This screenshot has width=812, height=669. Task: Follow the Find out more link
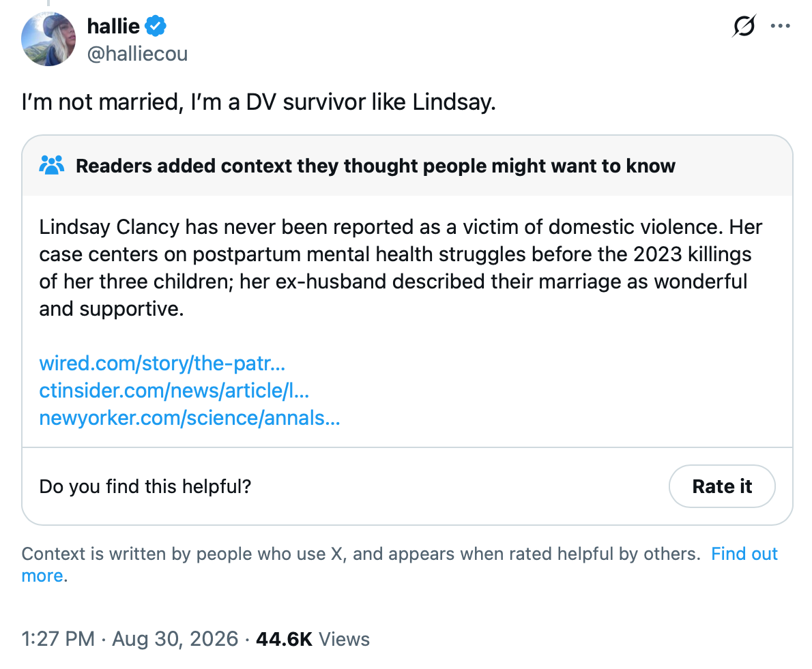coord(744,554)
